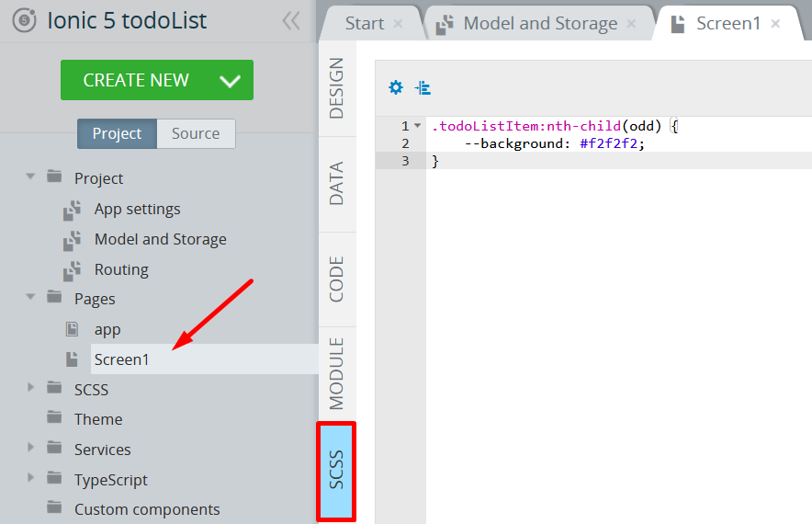Open the DESIGN vertical tab
812x524 pixels.
(x=337, y=88)
